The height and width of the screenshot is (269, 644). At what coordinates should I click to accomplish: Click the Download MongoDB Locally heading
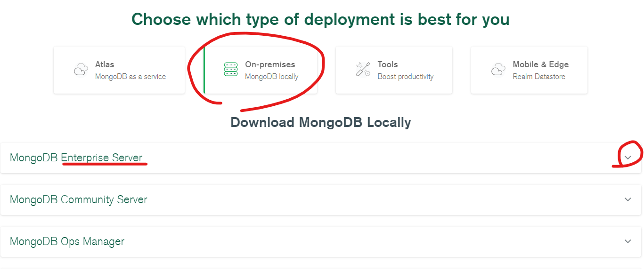click(x=321, y=123)
